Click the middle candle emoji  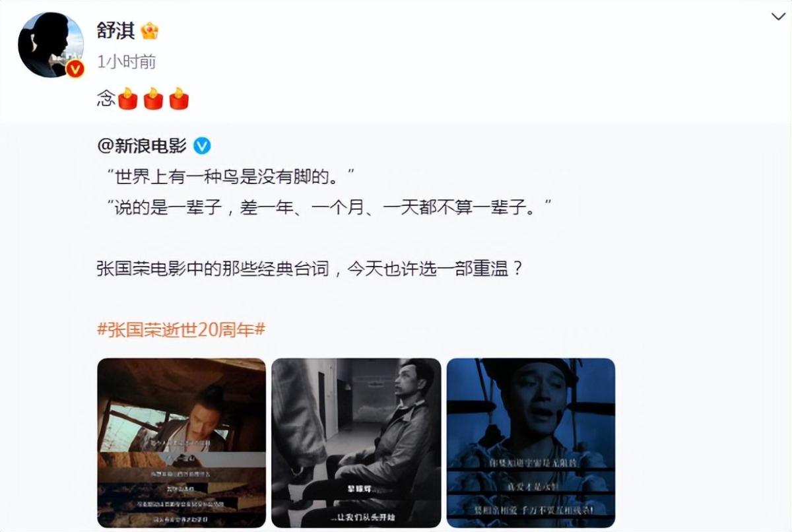click(153, 99)
